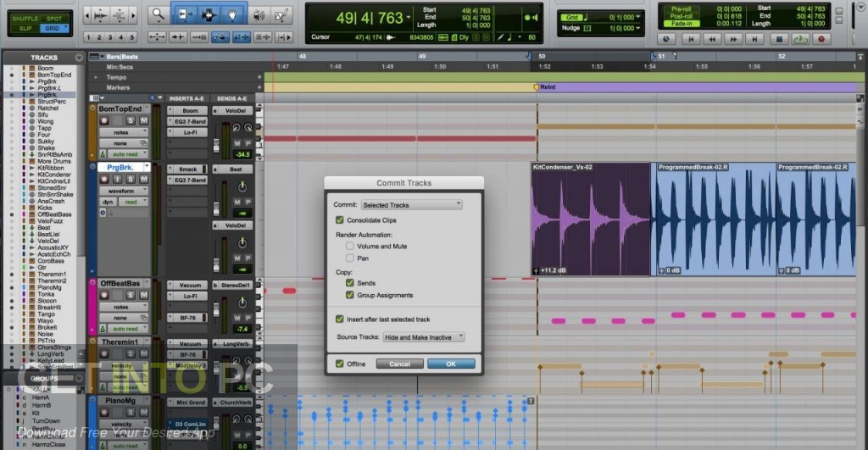Screen dimensions: 868x450
Task: Select the Selector waveform tool
Action: [x=209, y=15]
